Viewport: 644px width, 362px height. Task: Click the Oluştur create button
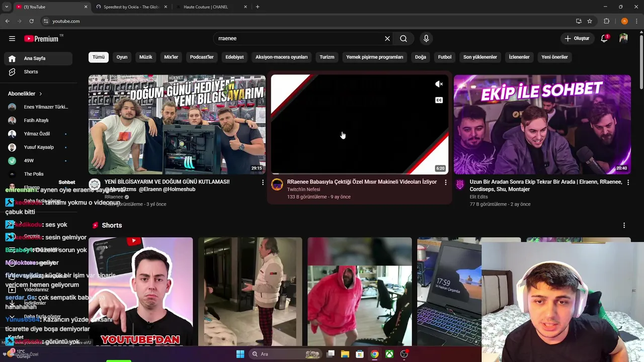577,38
